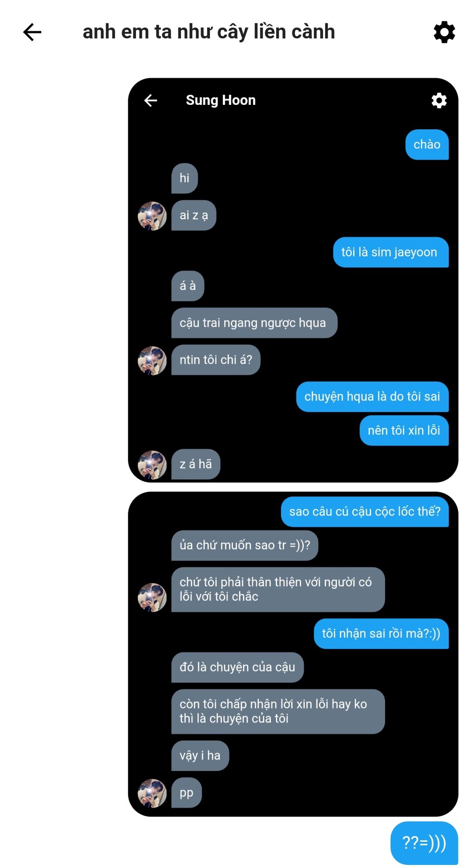This screenshot has width=472, height=868.
Task: Open chat settings gear for group chat
Action: tap(444, 32)
